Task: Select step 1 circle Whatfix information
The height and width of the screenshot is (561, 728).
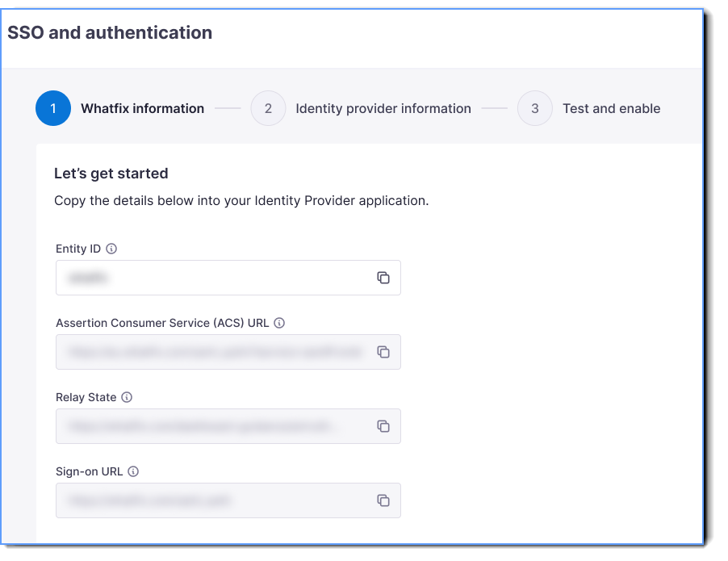Action: click(x=53, y=108)
